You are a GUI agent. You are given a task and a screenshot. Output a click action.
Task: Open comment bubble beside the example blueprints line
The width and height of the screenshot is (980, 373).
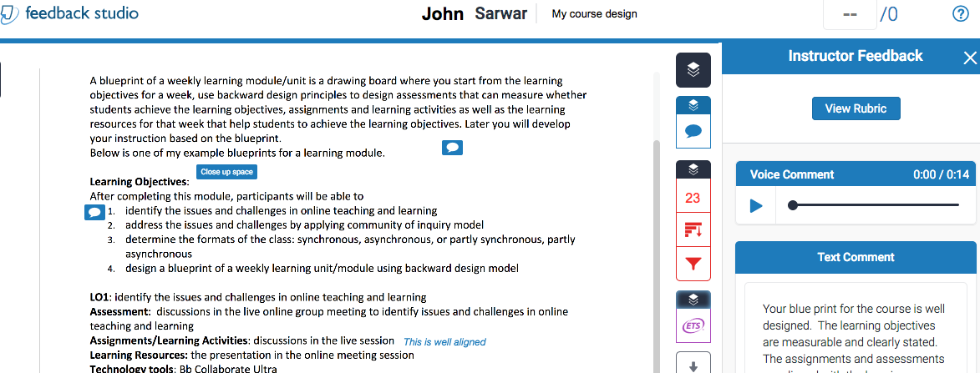[x=452, y=148]
